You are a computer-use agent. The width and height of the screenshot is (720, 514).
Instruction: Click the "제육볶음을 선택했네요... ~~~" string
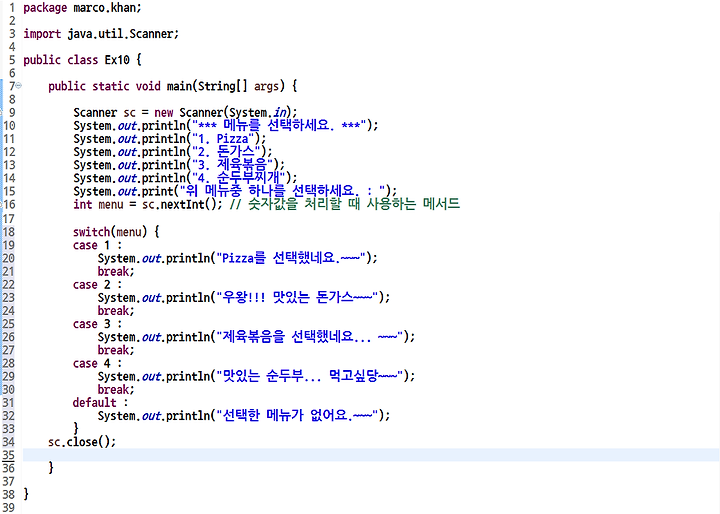309,337
